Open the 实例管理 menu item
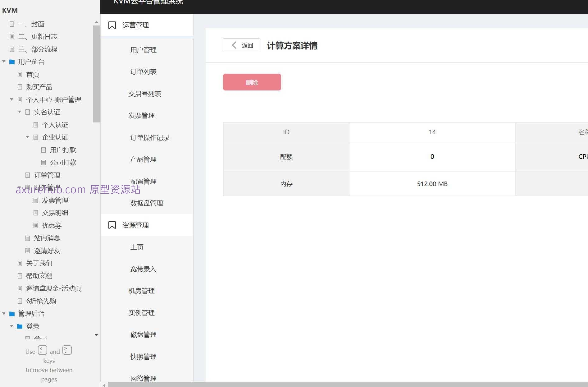The height and width of the screenshot is (387, 588). tap(141, 313)
